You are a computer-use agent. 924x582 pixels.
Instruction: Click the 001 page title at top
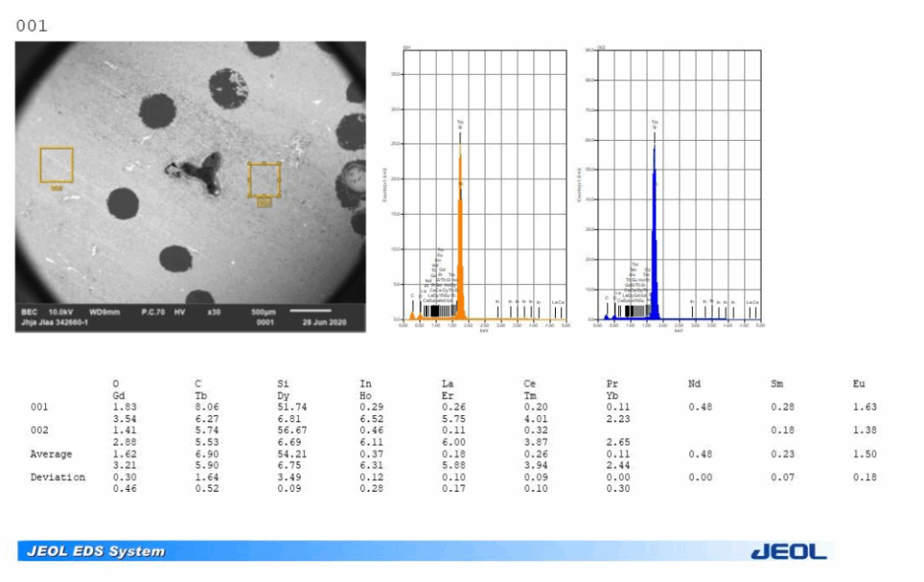31,26
